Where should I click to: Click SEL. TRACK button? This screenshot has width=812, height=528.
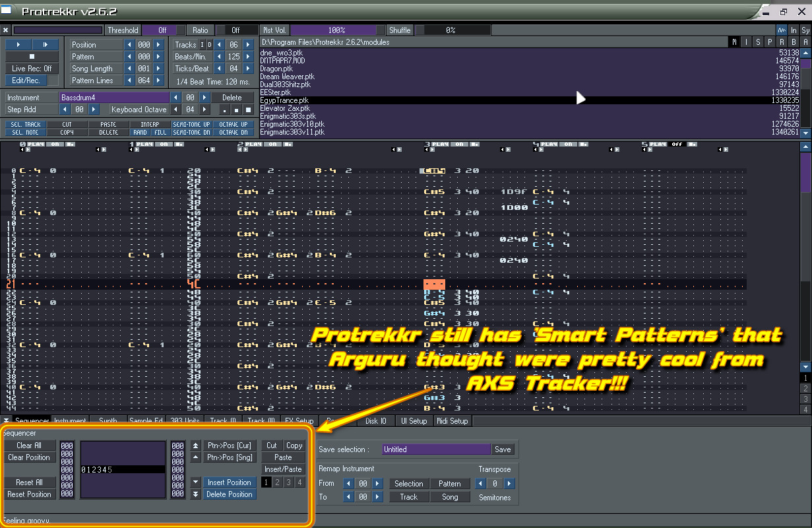tap(26, 124)
